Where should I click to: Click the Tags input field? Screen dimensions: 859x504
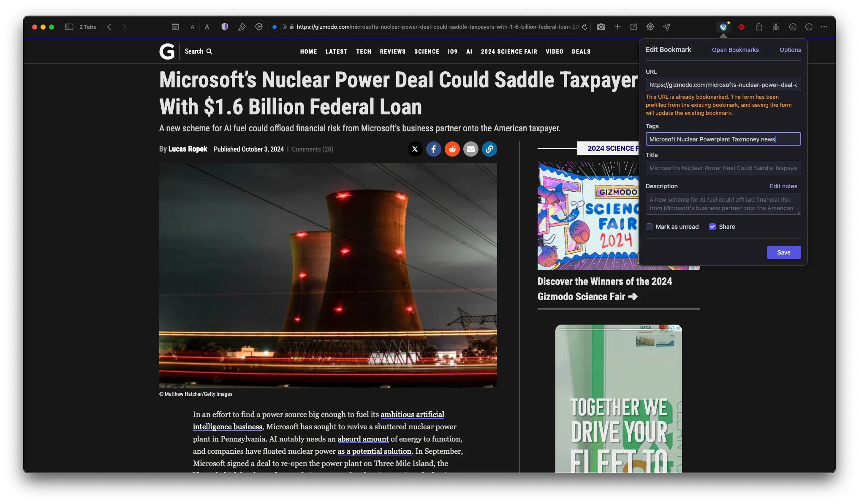(723, 139)
